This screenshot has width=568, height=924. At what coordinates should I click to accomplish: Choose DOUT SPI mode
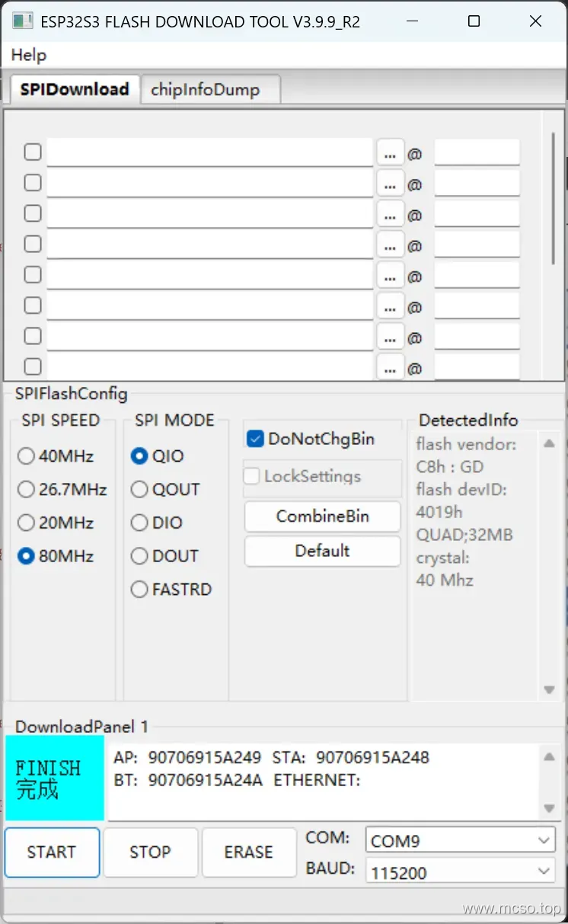(164, 556)
